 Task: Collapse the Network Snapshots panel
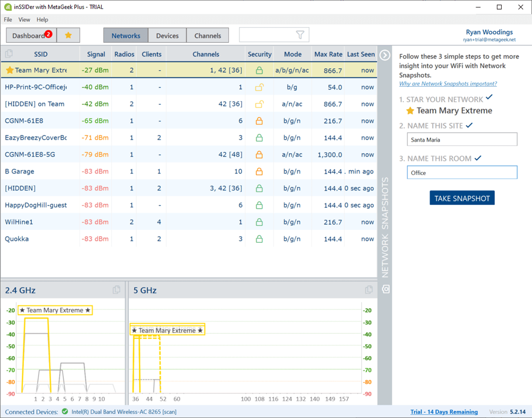pos(385,55)
